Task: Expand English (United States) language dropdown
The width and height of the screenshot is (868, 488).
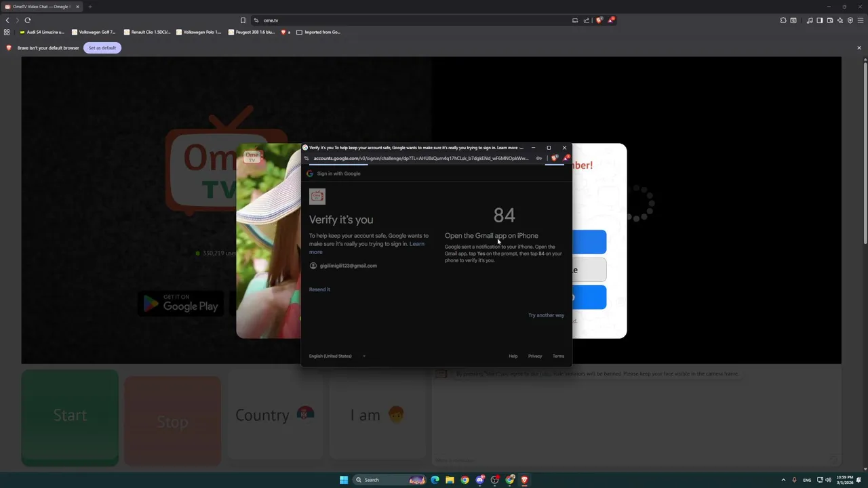Action: [x=337, y=356]
